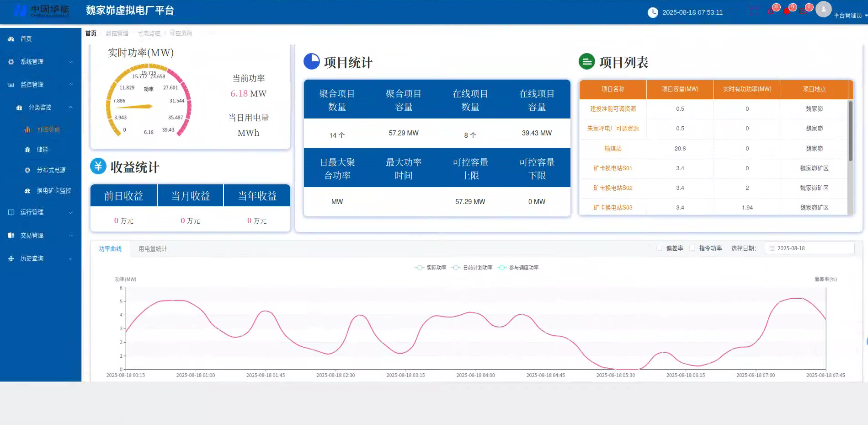The width and height of the screenshot is (868, 425).
Task: Open the 建投准能可调资源 project link
Action: click(x=612, y=109)
